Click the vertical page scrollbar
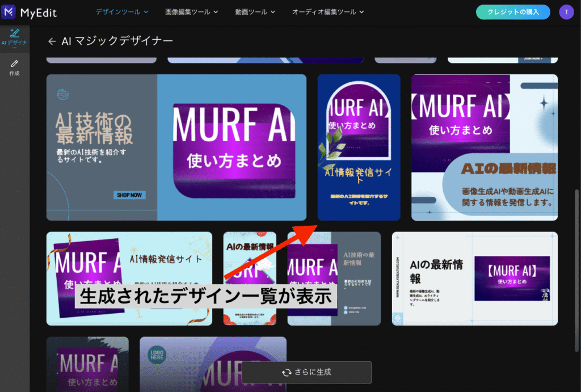 pos(576,271)
